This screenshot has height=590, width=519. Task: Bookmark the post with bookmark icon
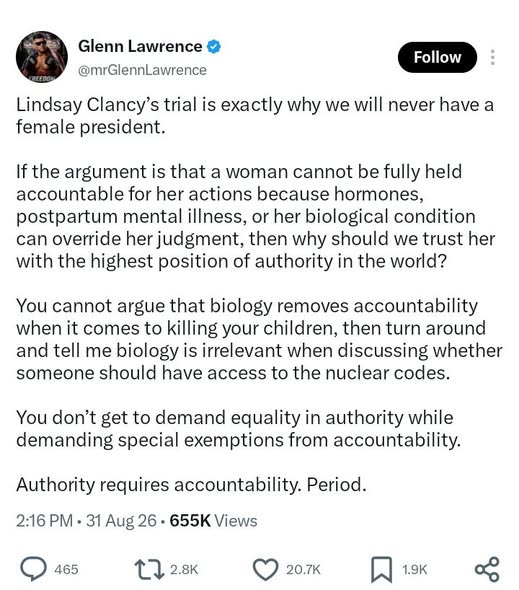381,570
